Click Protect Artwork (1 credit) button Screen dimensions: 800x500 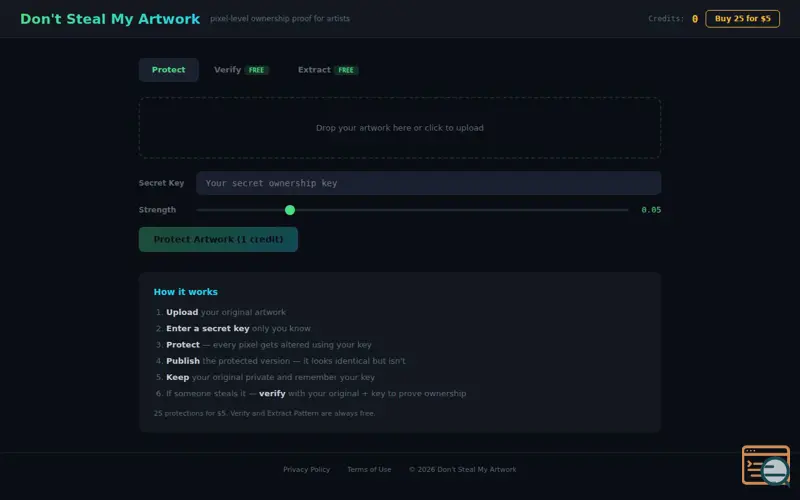pos(218,239)
